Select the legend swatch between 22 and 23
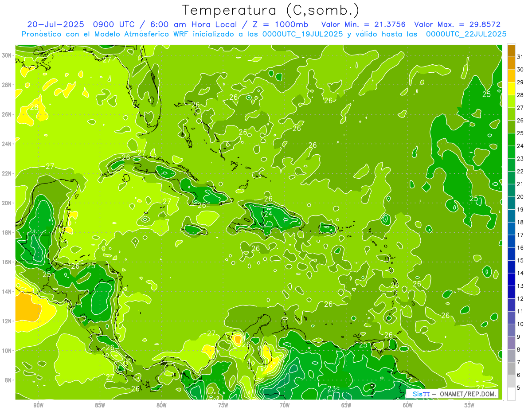 point(511,165)
